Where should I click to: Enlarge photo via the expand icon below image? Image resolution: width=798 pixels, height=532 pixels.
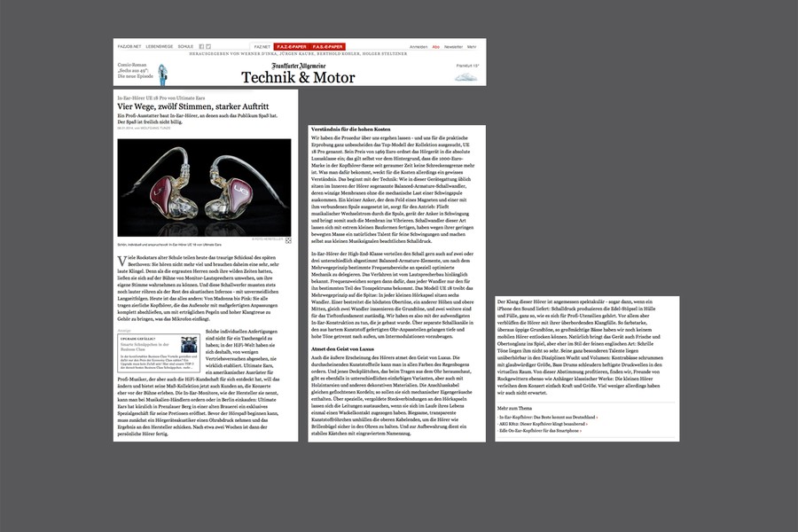click(288, 241)
